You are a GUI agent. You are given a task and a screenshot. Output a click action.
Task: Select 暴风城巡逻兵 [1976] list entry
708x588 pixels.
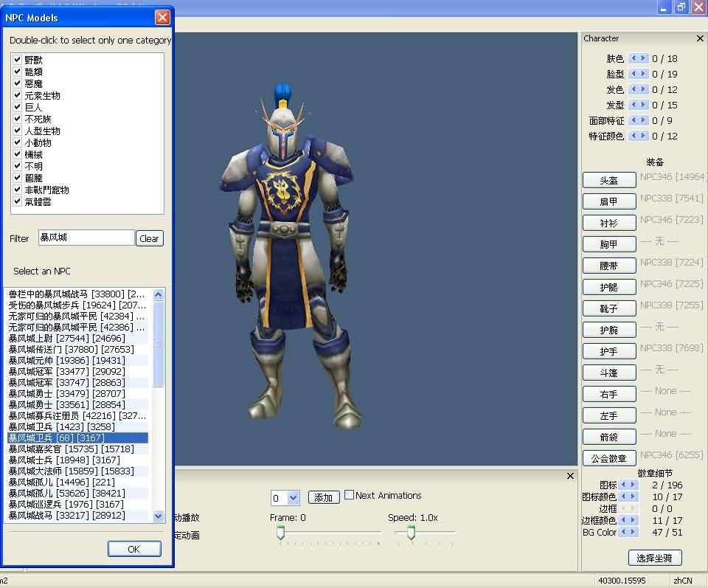[77, 504]
